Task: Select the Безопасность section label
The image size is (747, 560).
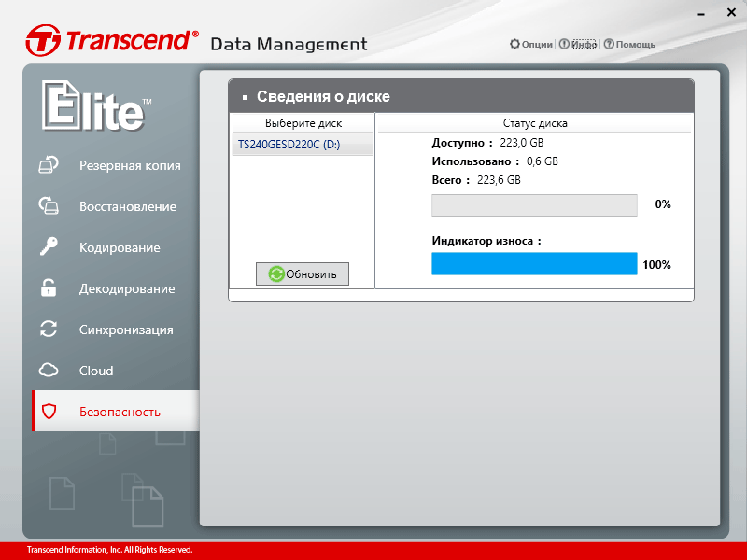Action: 120,412
